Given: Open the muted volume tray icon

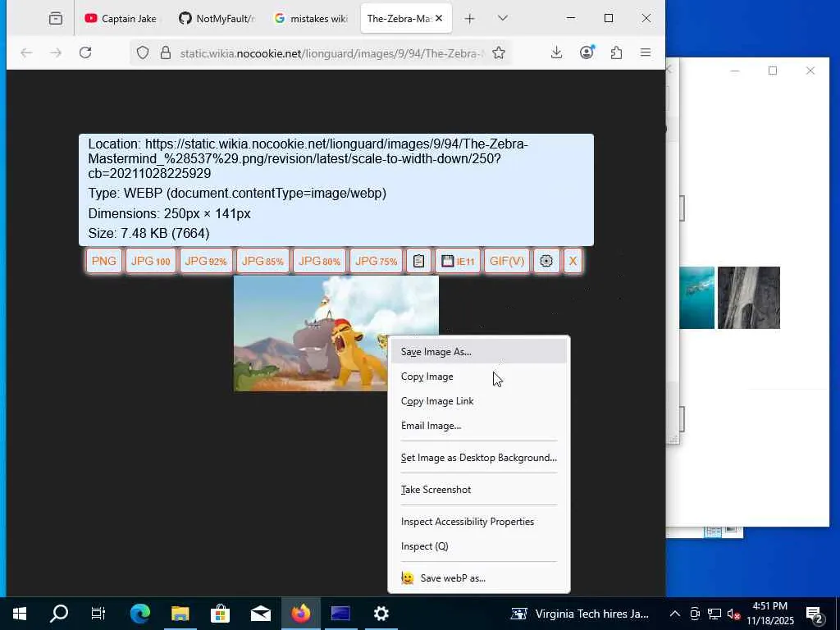Looking at the screenshot, I should (x=734, y=614).
